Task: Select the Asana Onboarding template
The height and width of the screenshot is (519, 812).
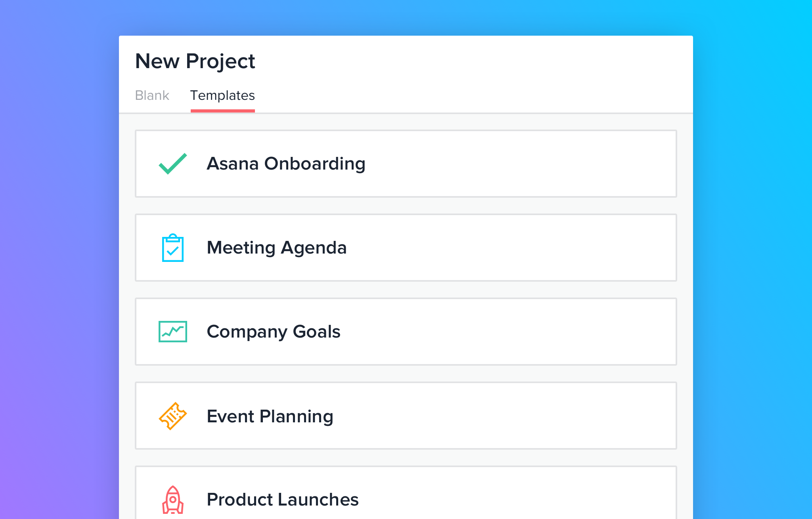Action: point(406,164)
